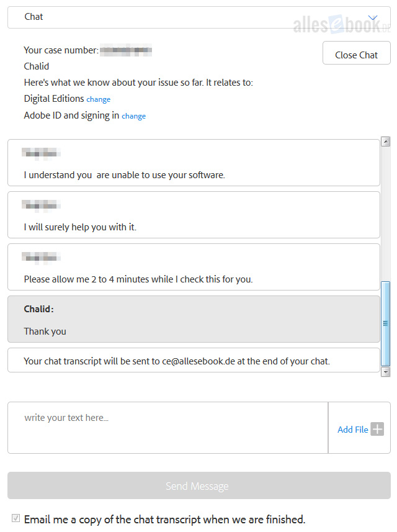Click the scroll up arrow of chat log
Viewport: 397px width, 532px height.
pyautogui.click(x=385, y=142)
